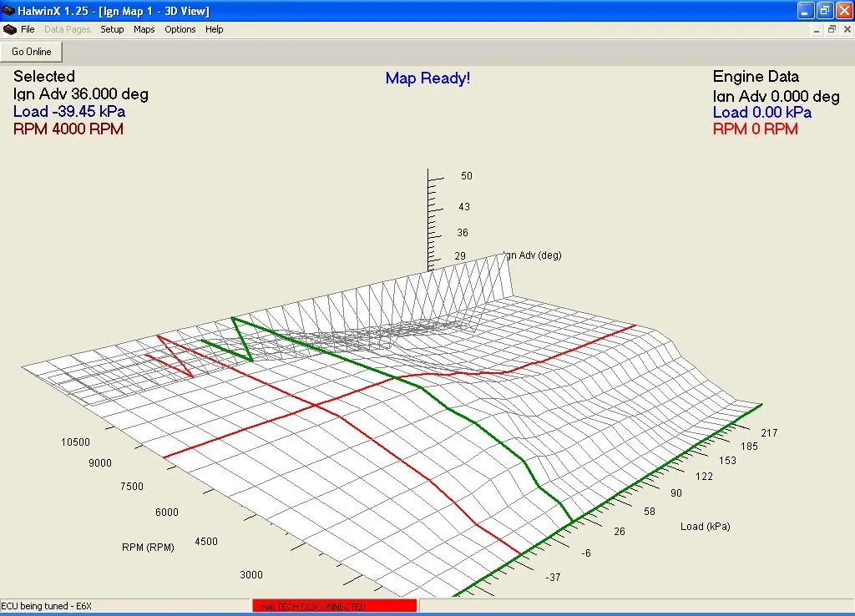Expand the Options menu
This screenshot has width=855, height=616.
point(180,29)
